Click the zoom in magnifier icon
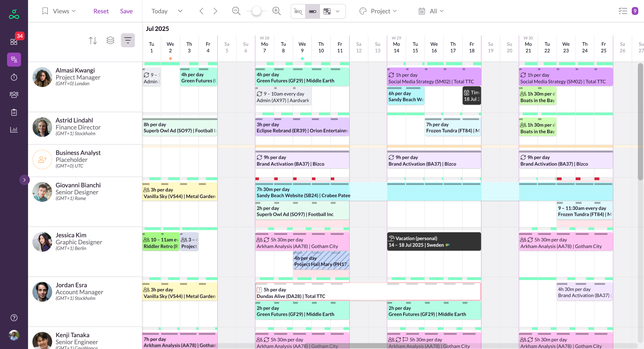Screen dimensions: 644x349 (276, 11)
